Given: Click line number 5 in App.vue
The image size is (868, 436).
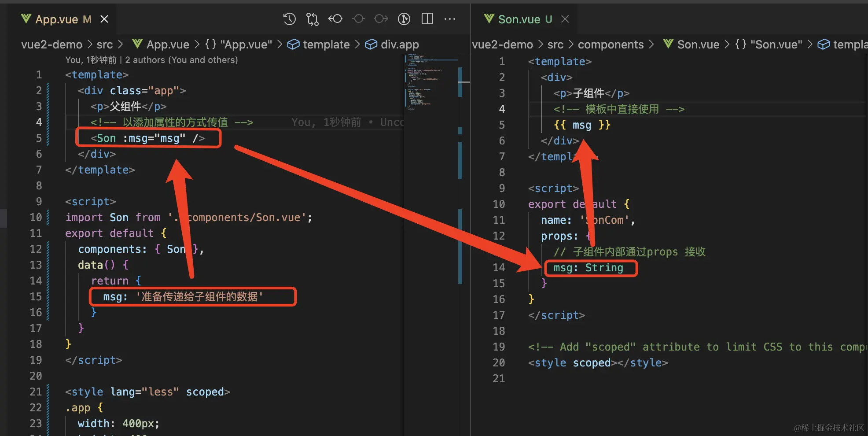Looking at the screenshot, I should pos(39,138).
